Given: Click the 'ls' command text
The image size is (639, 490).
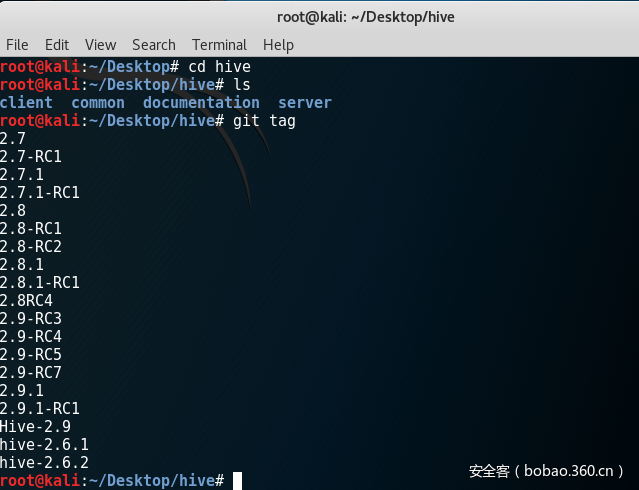Looking at the screenshot, I should [x=241, y=85].
